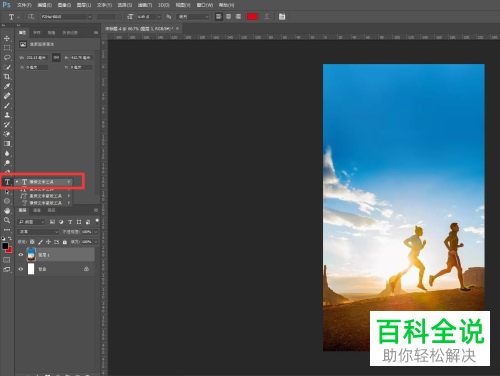Open the Edit menu

(x=45, y=5)
